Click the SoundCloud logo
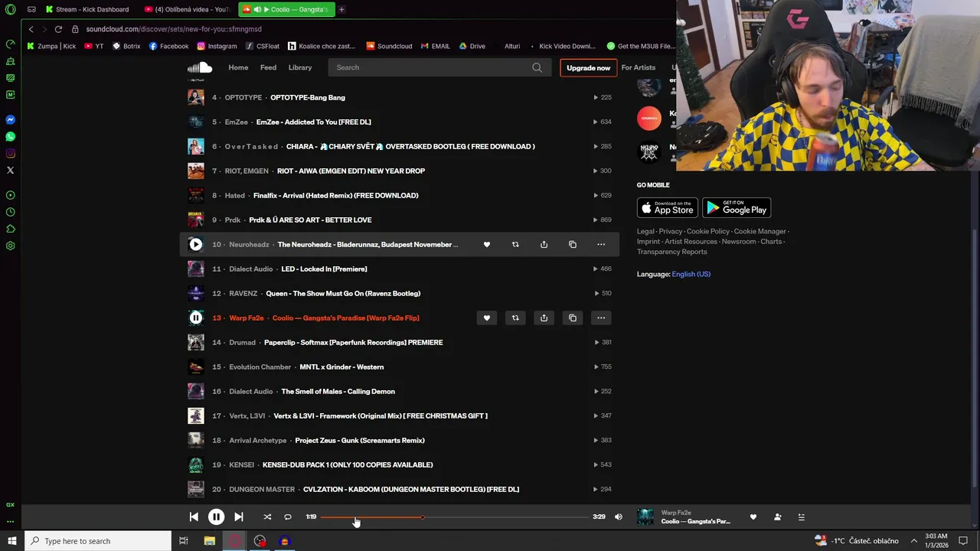Screen dimensions: 980x551 click(x=200, y=67)
